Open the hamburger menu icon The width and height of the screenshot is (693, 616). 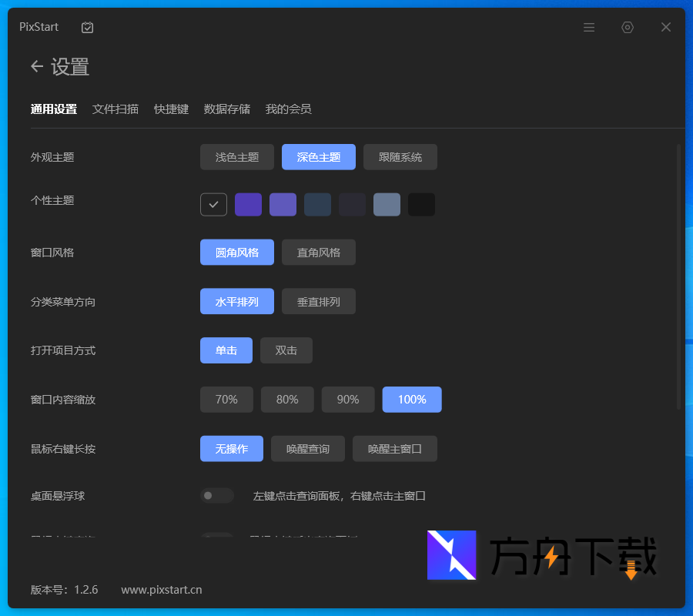[x=589, y=27]
